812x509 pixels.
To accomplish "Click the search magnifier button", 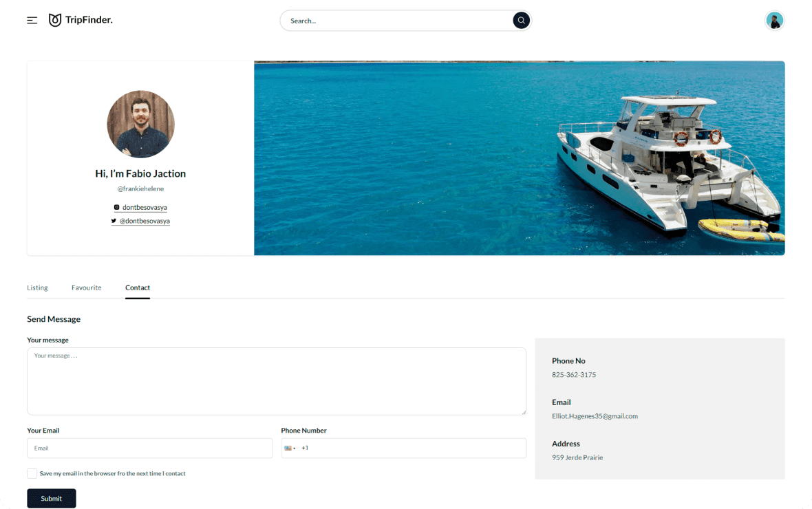I will click(521, 20).
